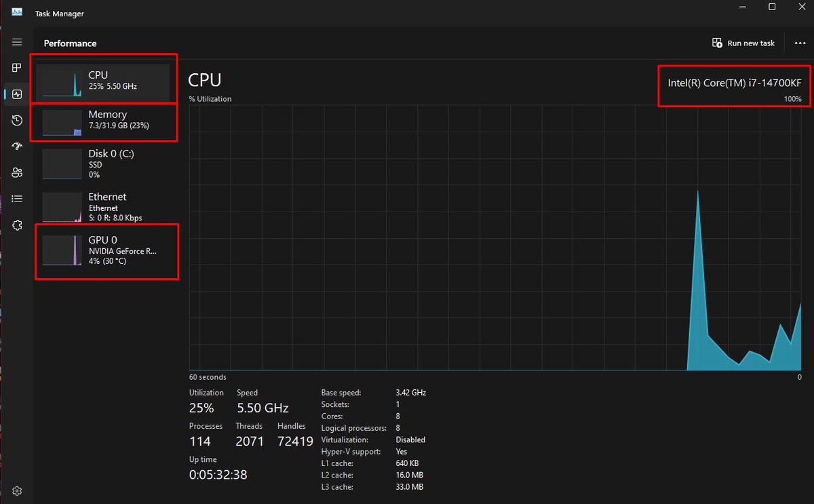Click the Cores label
This screenshot has width=814, height=504.
pos(332,416)
